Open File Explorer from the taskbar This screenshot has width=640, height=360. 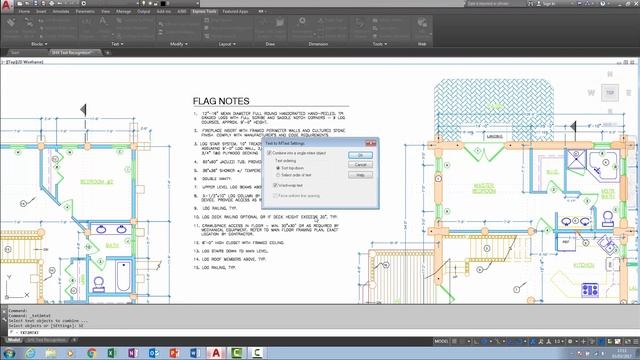[x=51, y=353]
